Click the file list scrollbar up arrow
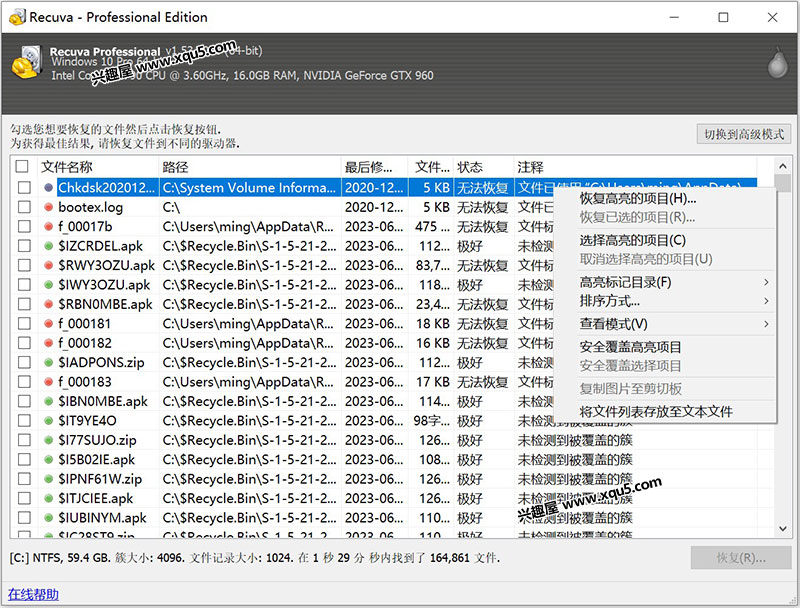Screen dimensions: 800x608 pyautogui.click(x=783, y=166)
